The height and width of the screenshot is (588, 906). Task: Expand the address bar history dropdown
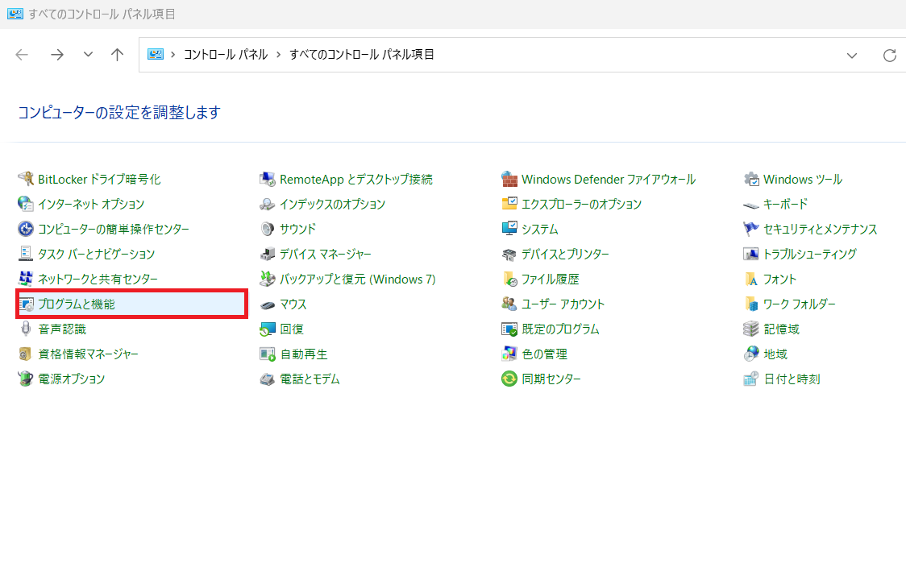(x=852, y=56)
